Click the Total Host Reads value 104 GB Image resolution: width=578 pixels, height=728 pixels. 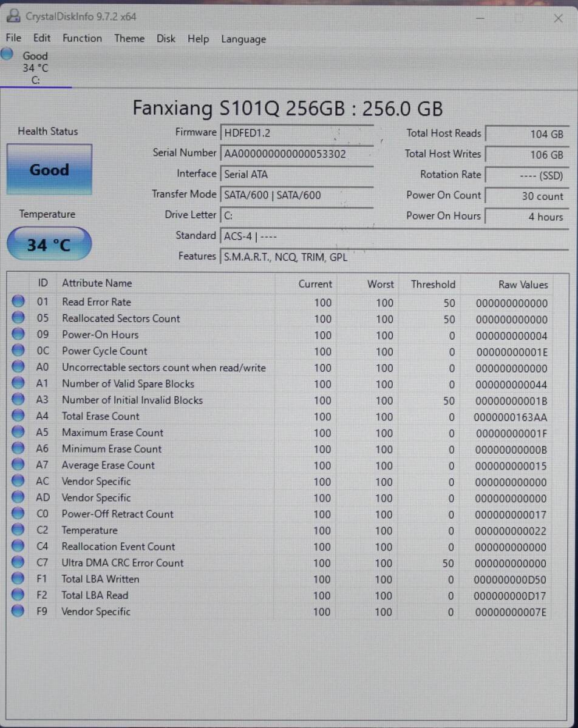point(528,134)
